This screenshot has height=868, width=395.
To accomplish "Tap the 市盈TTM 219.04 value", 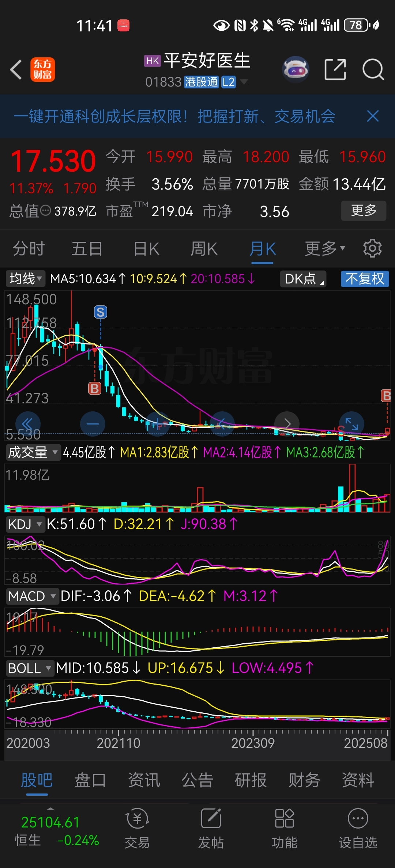I will pos(150,211).
